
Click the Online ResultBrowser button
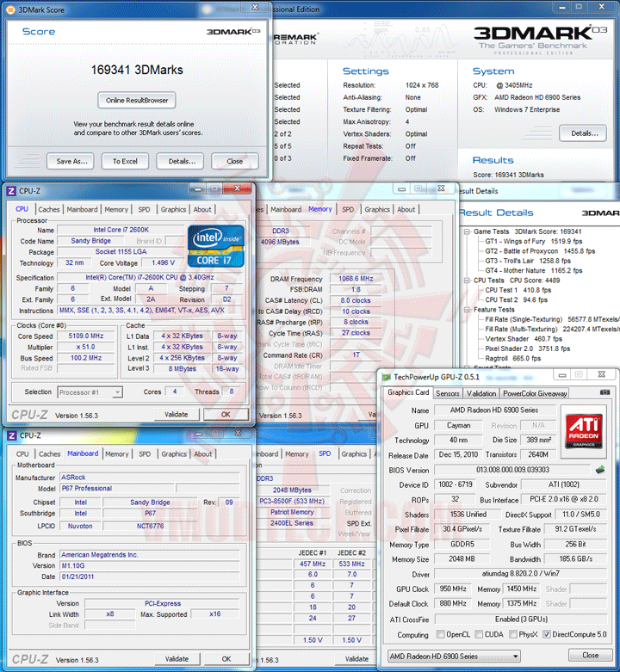(137, 101)
